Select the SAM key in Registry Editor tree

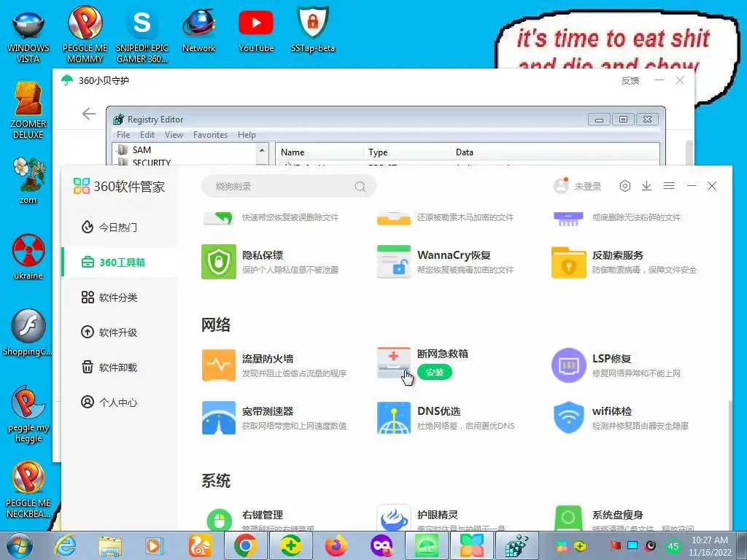[142, 150]
